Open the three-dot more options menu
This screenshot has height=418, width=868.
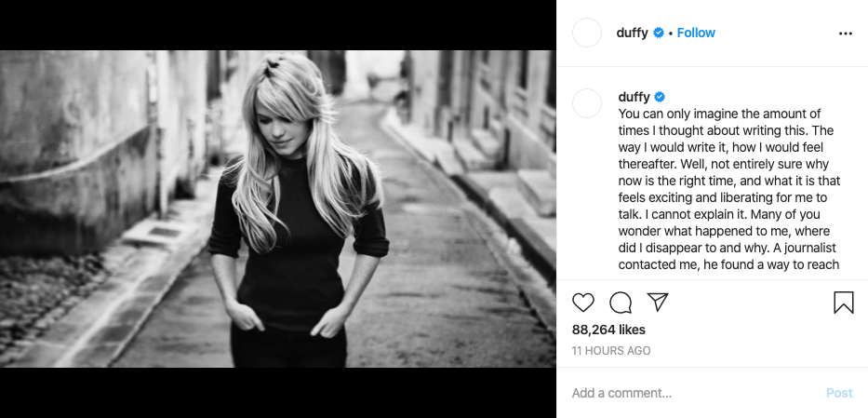[846, 34]
